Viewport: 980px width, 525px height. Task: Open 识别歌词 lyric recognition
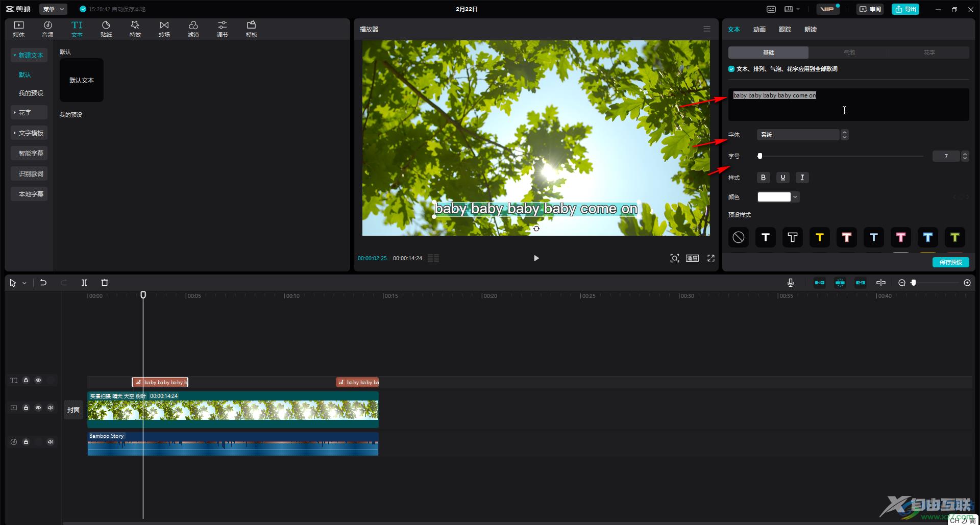click(x=29, y=173)
